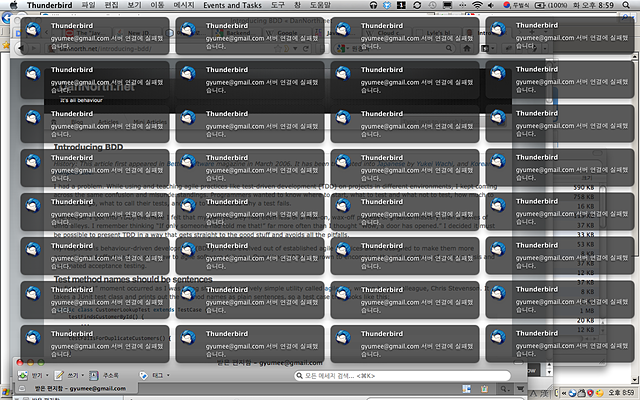Open the Time Machine menu bar icon
640x400 pixels.
[432, 5]
